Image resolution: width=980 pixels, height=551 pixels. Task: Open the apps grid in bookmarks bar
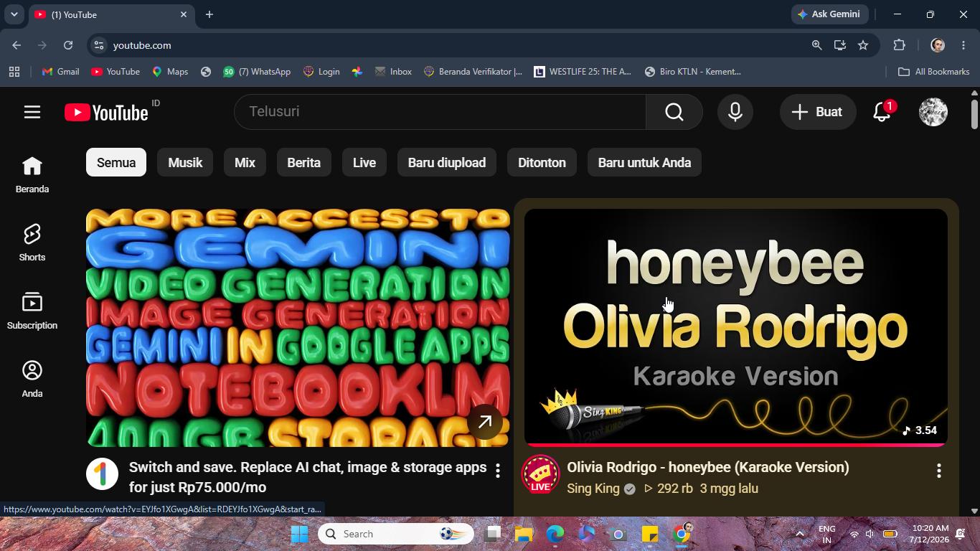(x=14, y=72)
